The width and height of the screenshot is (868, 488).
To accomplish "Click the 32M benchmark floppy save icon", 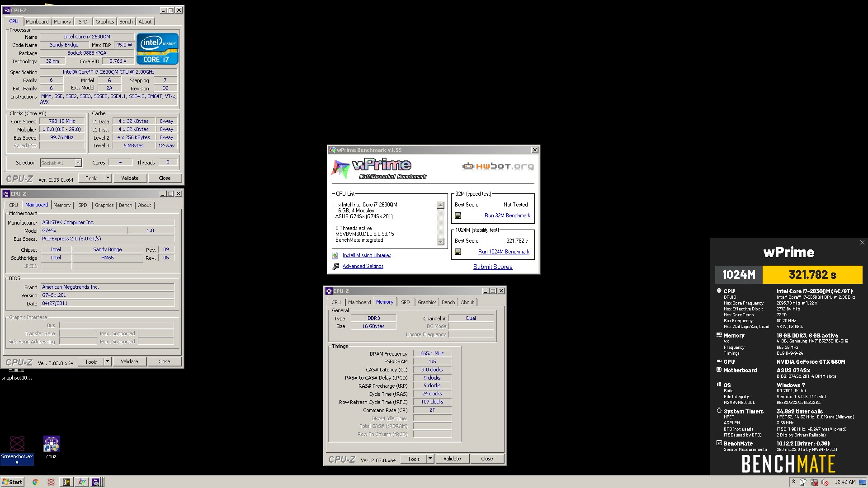I will (x=458, y=216).
